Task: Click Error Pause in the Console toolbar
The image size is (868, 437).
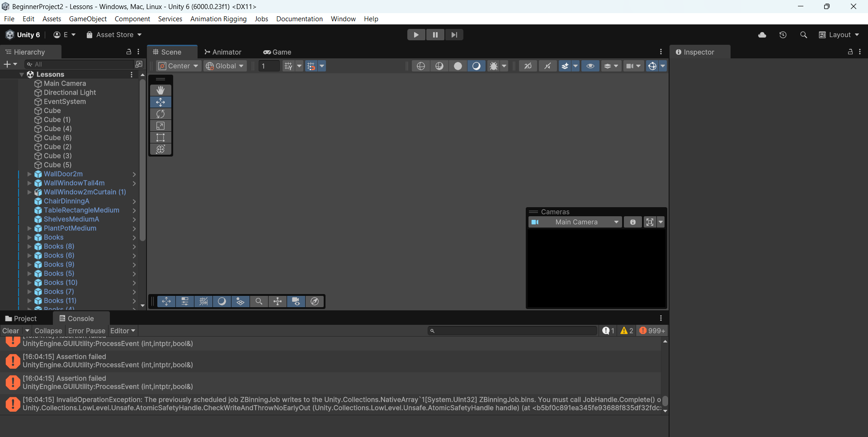Action: coord(86,331)
